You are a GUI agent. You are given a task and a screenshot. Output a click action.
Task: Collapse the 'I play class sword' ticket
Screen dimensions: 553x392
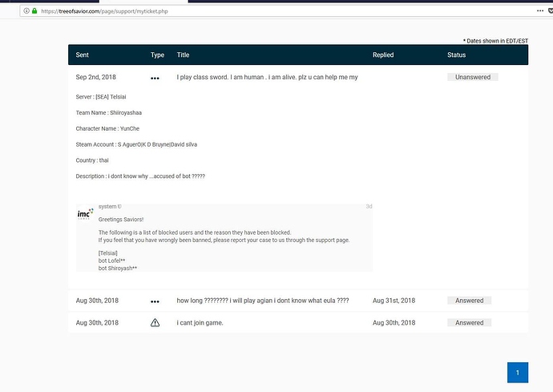click(267, 78)
